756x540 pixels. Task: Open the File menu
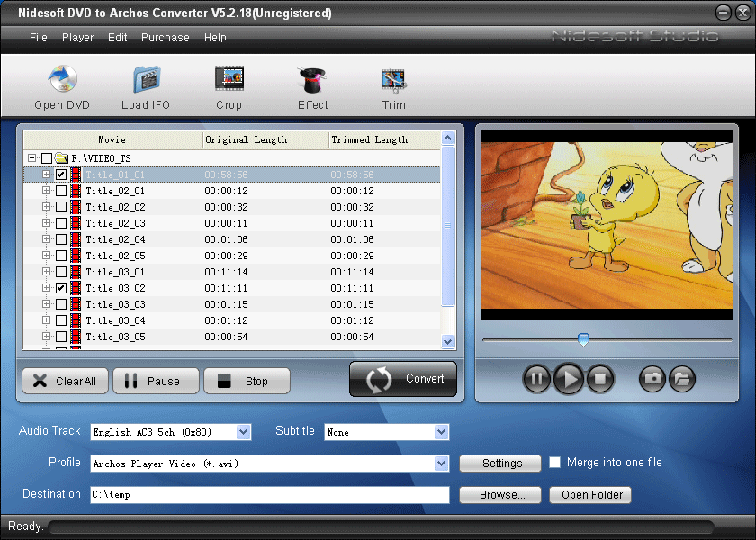click(39, 38)
